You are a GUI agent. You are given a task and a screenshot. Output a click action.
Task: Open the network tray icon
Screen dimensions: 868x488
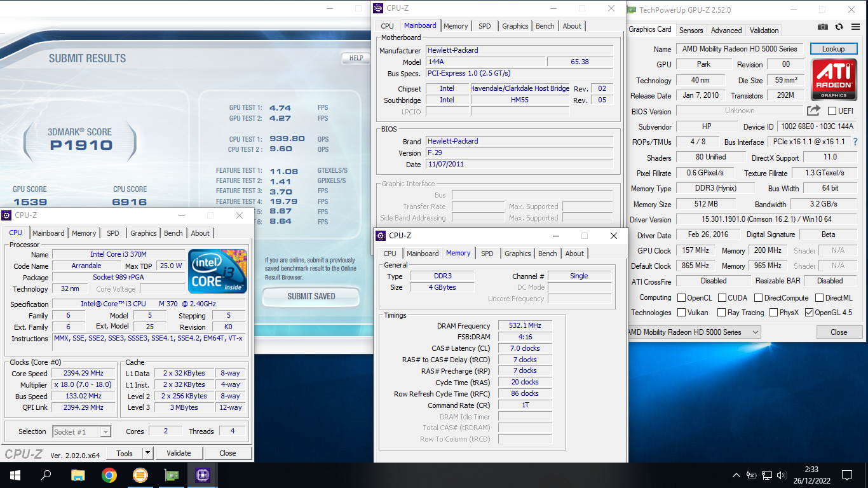click(767, 475)
